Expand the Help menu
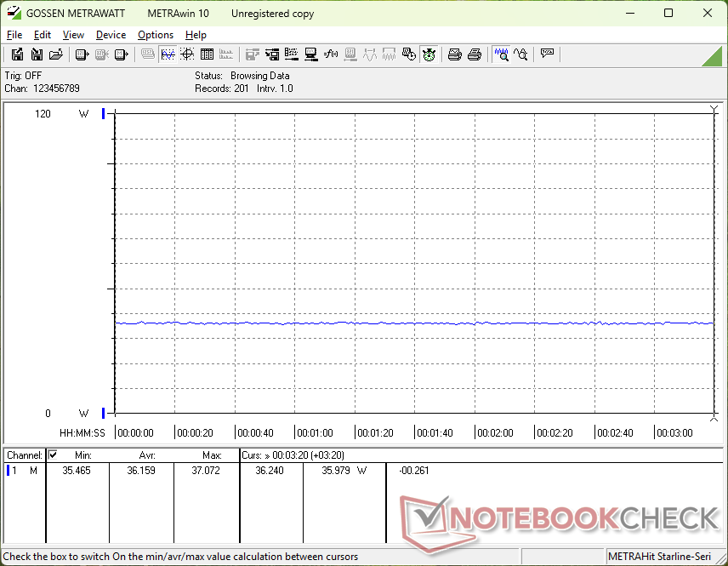The height and width of the screenshot is (566, 728). point(196,35)
